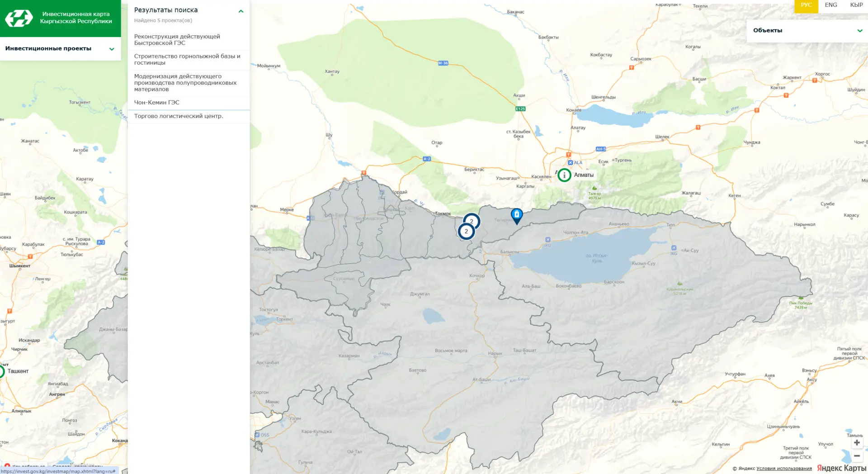Click the ALA airport icon on map

(x=571, y=163)
